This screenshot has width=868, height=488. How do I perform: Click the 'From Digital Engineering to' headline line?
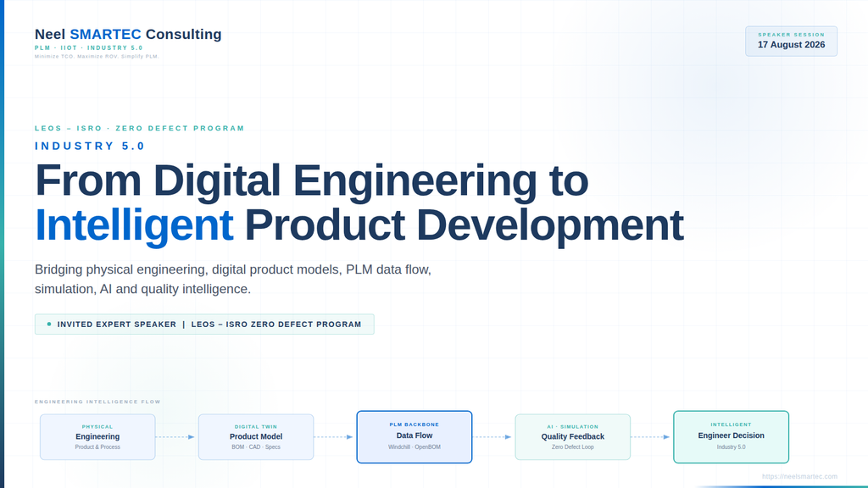pyautogui.click(x=312, y=180)
